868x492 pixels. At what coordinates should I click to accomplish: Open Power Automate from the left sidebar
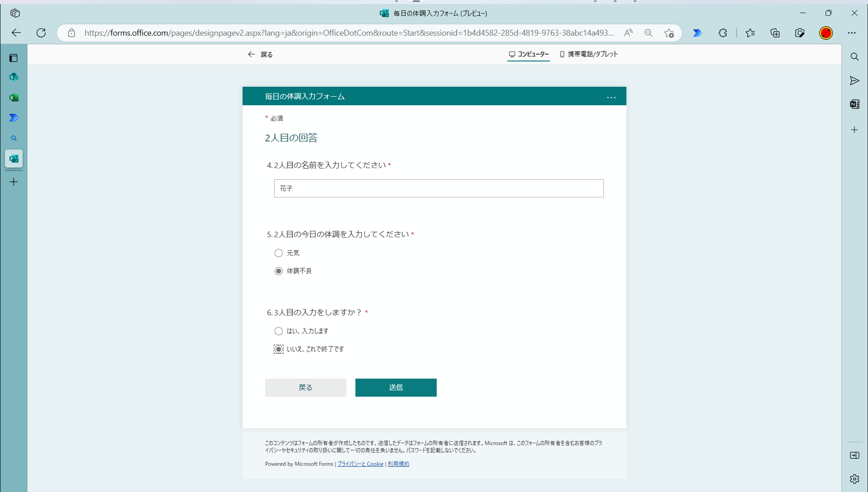(14, 117)
